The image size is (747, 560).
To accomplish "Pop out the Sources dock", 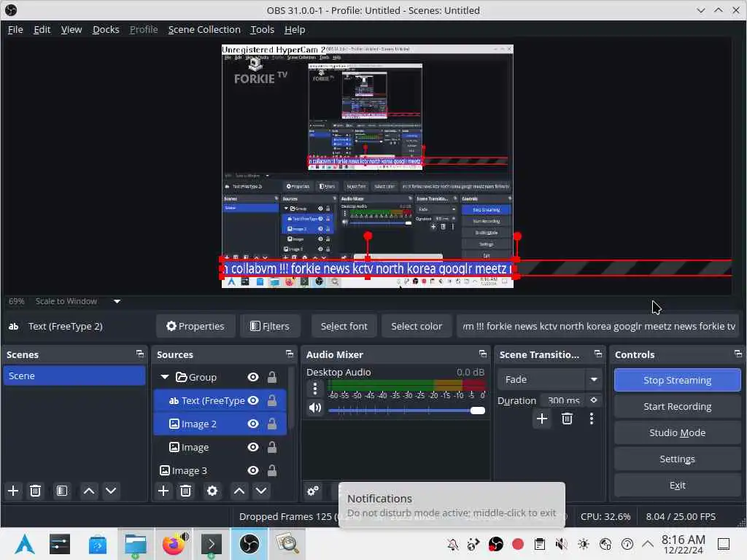I will point(290,354).
